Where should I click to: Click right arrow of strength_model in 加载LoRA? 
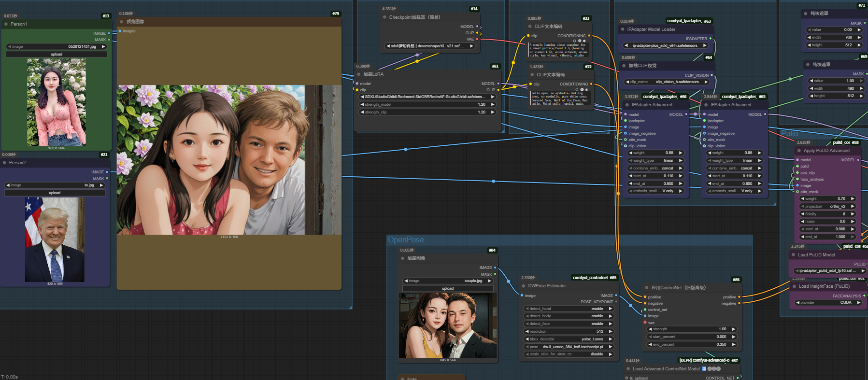(x=493, y=104)
